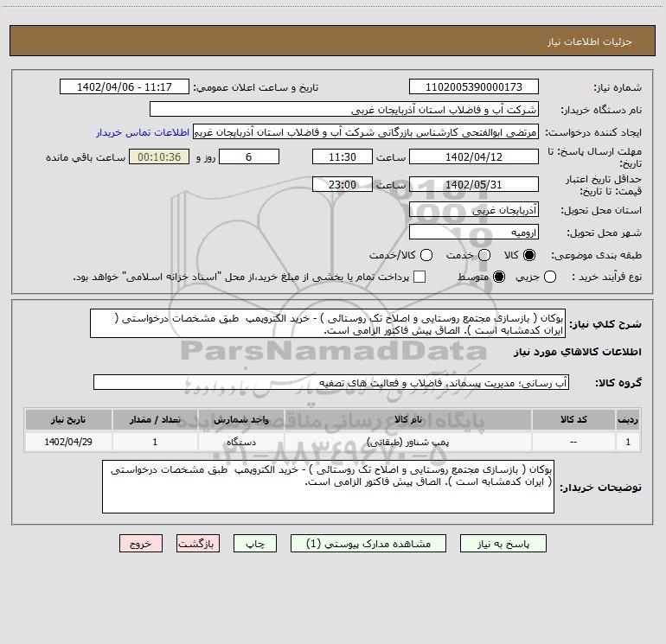666x644 pixels.
Task: Click the چاپ print button
Action: coord(255,544)
